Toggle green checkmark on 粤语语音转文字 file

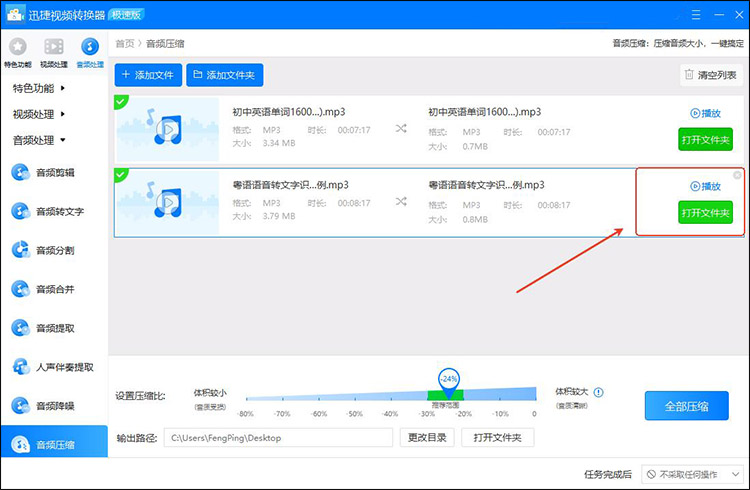(121, 174)
